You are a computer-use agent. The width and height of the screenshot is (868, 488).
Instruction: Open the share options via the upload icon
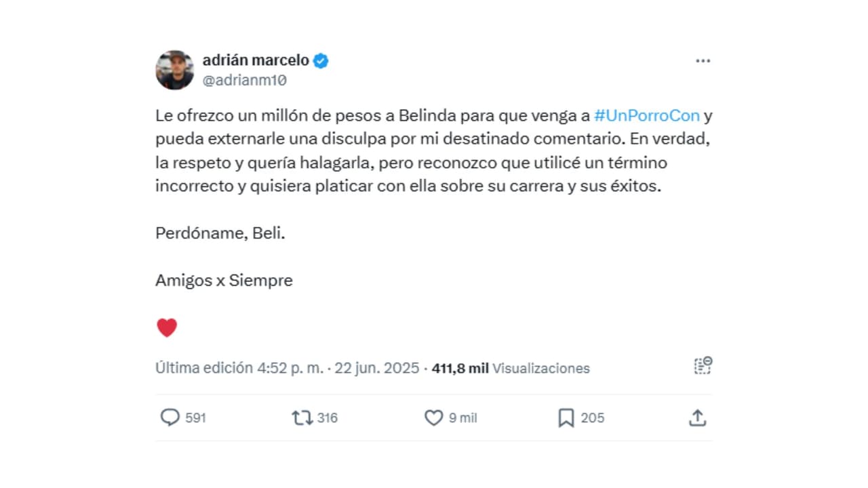[698, 418]
